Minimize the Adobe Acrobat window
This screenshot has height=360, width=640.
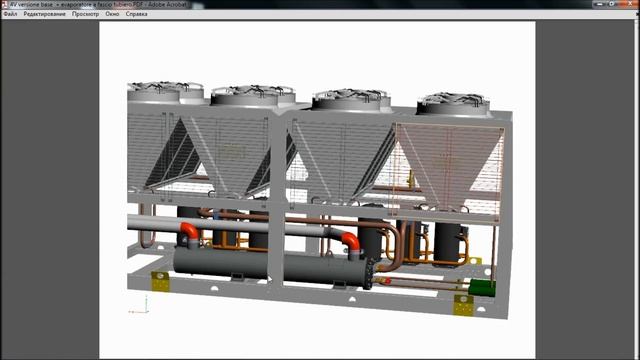(600, 4)
